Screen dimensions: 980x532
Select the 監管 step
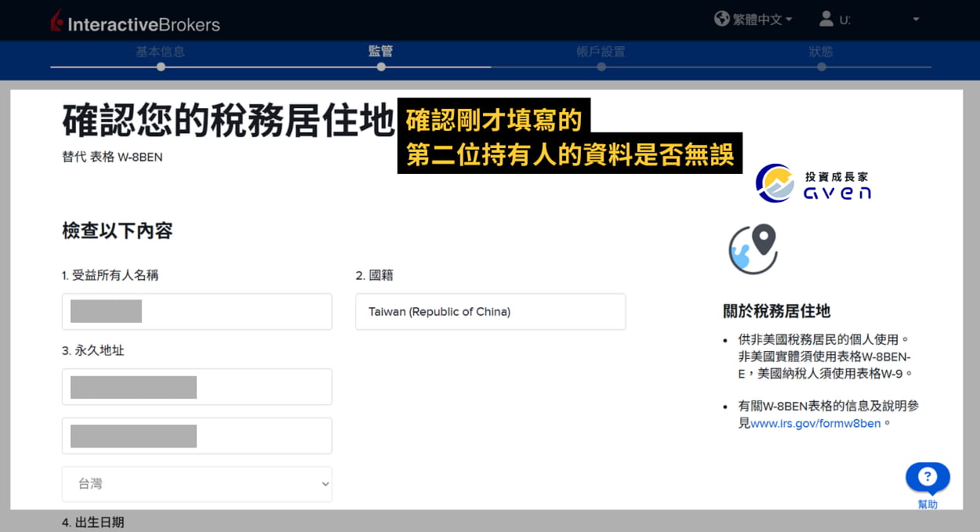pos(381,52)
